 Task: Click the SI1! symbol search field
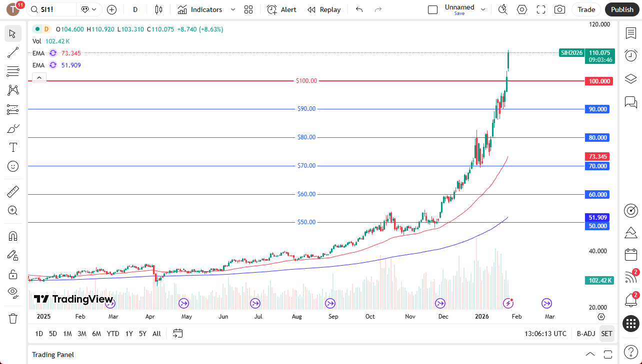pos(51,9)
